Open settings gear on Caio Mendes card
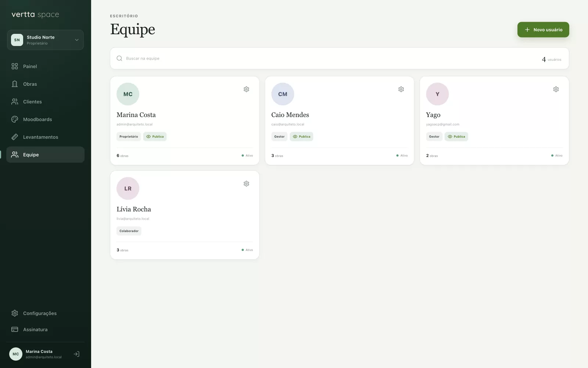The image size is (588, 368). click(401, 89)
